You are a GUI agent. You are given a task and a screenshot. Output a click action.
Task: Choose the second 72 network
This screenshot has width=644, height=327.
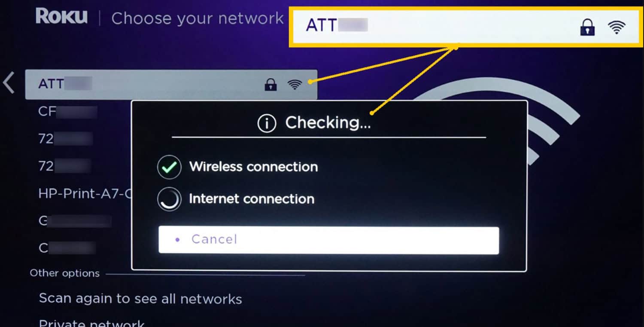tap(64, 166)
